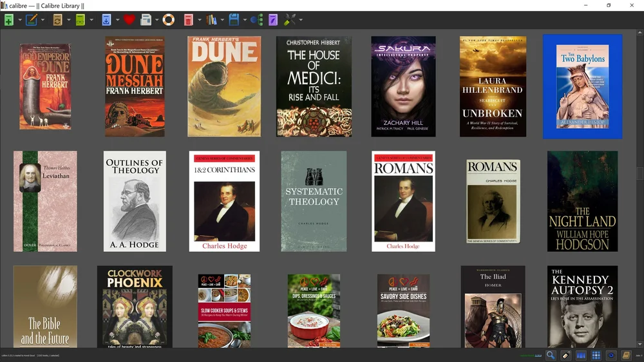
Task: Click the Calibre Library bookshelf icon
Action: coord(211,20)
